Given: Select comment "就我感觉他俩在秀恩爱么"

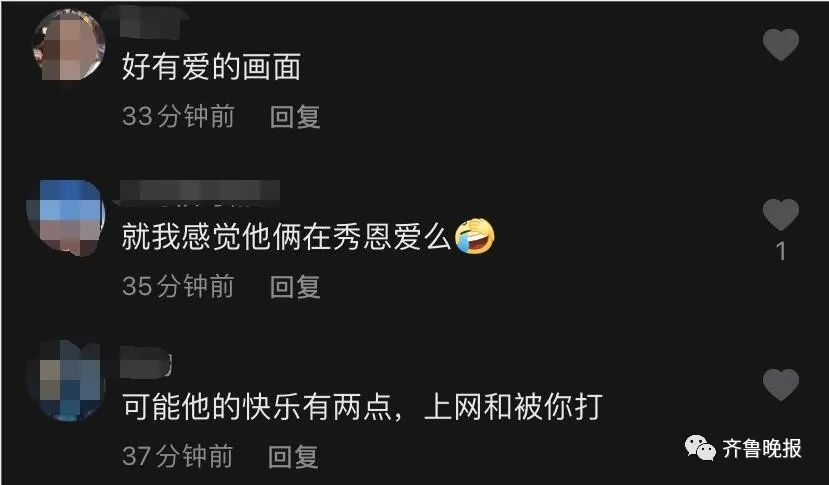Looking at the screenshot, I should [x=286, y=236].
